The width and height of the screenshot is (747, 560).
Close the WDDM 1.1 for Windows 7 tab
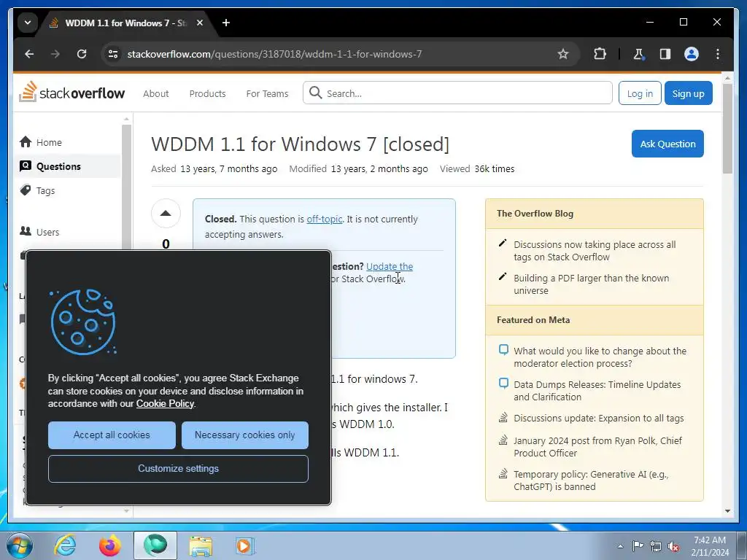tap(200, 23)
